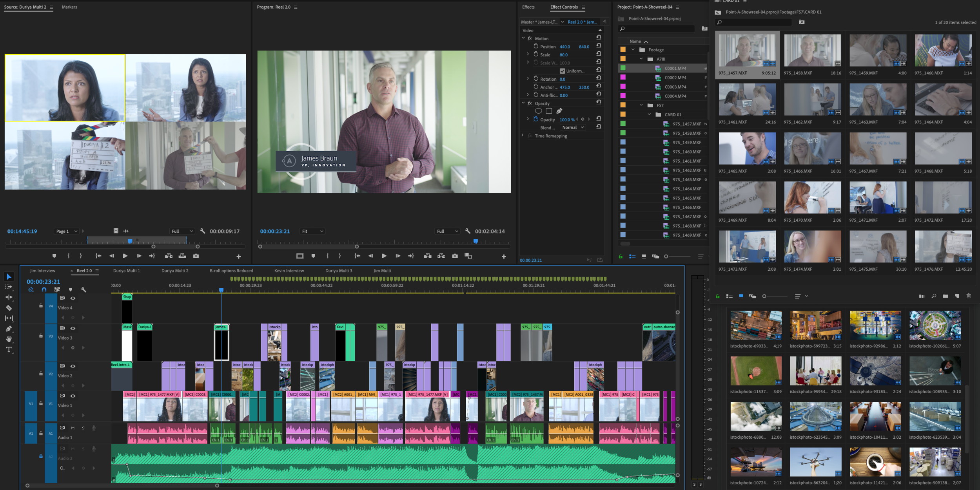The height and width of the screenshot is (490, 980).
Task: Click the Opacity value 100.0 %
Action: [567, 120]
